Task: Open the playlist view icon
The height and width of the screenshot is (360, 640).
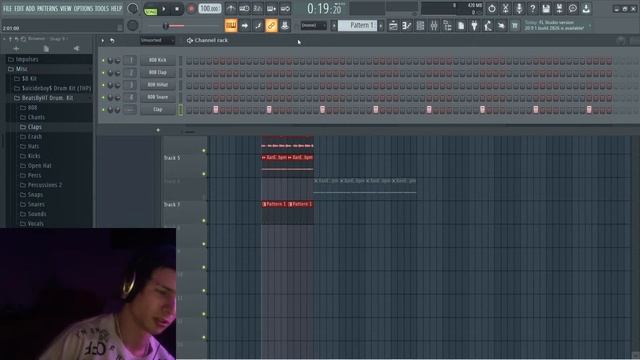Action: click(393, 26)
